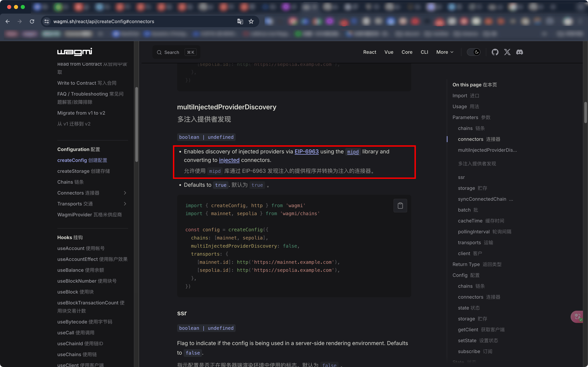The width and height of the screenshot is (588, 367).
Task: Jump to Parameters in page outline
Action: 471,118
